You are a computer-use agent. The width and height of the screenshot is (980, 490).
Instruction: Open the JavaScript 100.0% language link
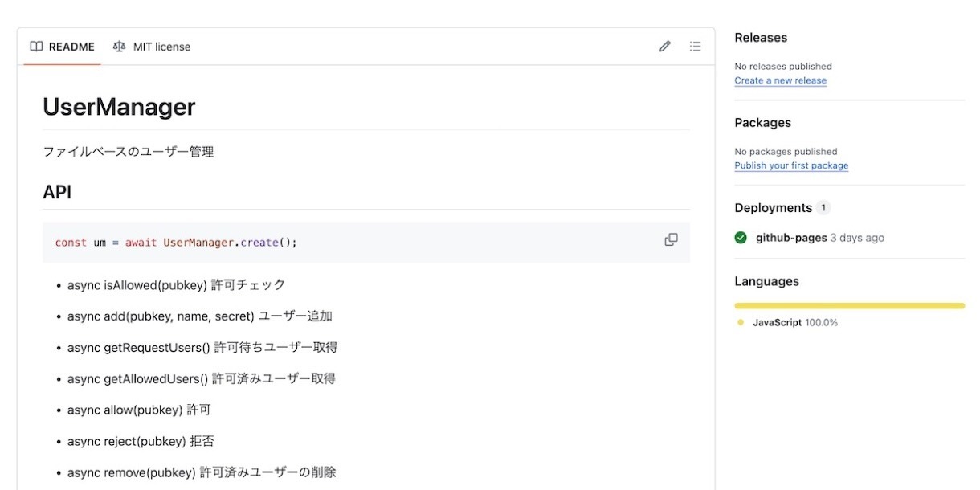[x=794, y=323]
